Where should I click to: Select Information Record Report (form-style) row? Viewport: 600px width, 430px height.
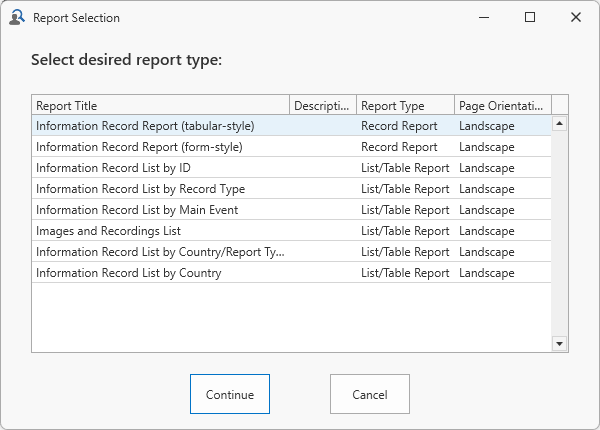coord(139,147)
